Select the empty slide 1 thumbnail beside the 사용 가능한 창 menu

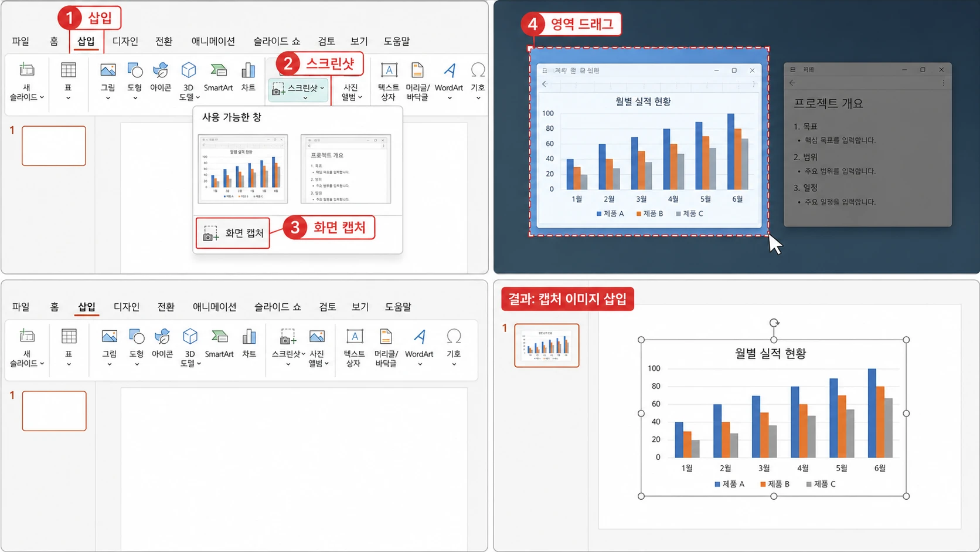tap(54, 145)
